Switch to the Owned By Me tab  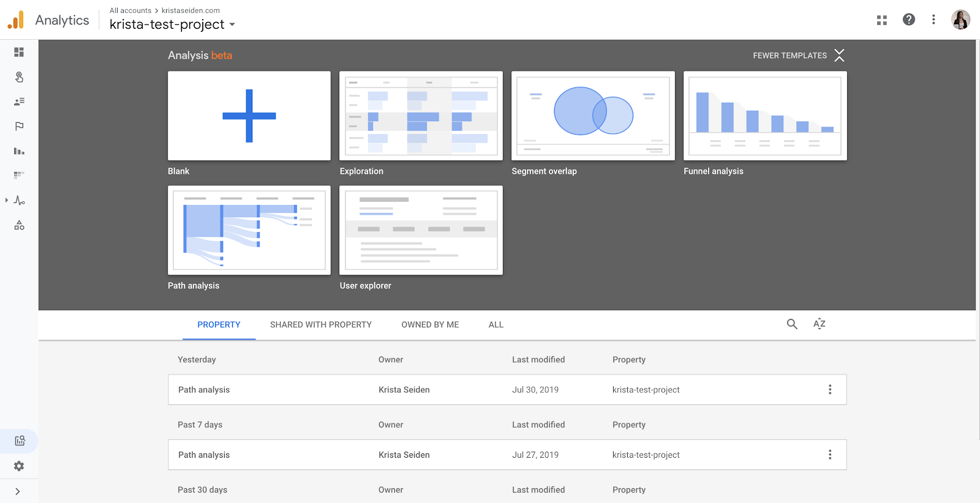430,325
